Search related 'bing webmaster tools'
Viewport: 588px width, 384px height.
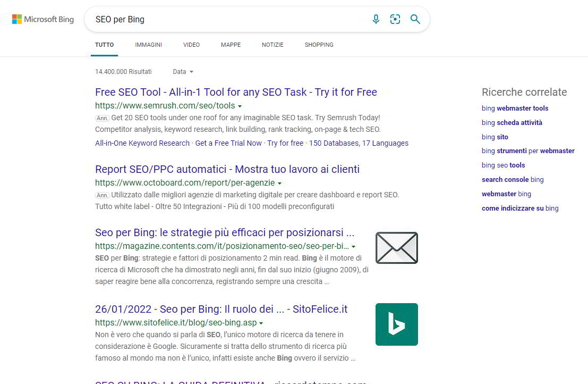pos(515,108)
